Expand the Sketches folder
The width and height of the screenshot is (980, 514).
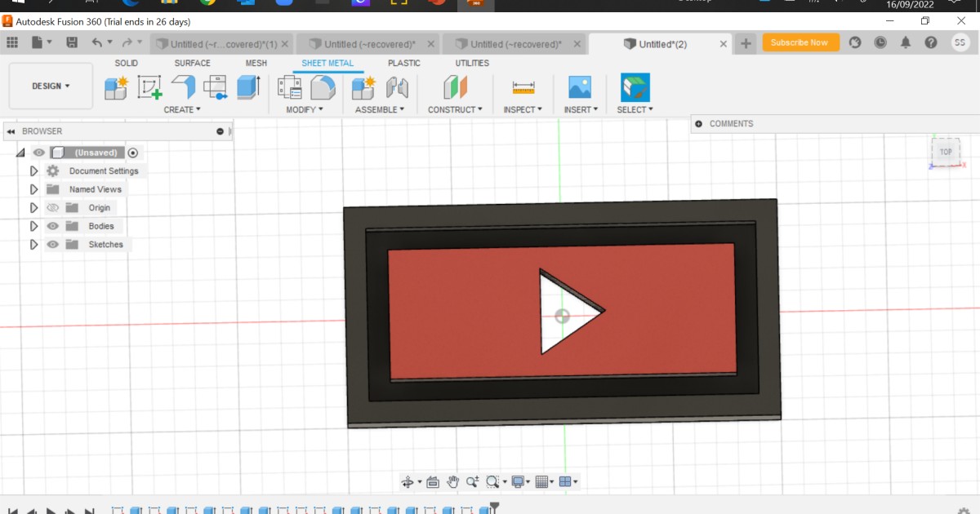[33, 245]
